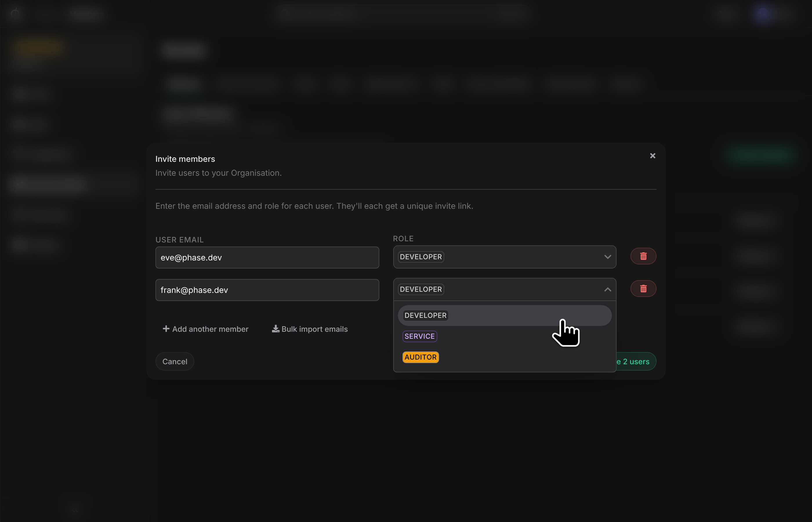The image size is (812, 522).
Task: Delete the eve@phase.dev invite row
Action: (x=643, y=256)
